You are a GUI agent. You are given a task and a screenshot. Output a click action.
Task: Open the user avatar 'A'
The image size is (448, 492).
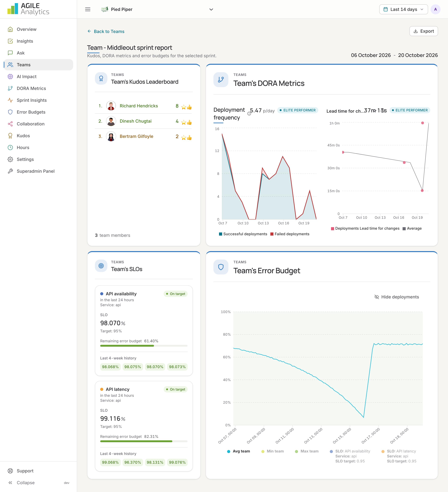point(435,9)
